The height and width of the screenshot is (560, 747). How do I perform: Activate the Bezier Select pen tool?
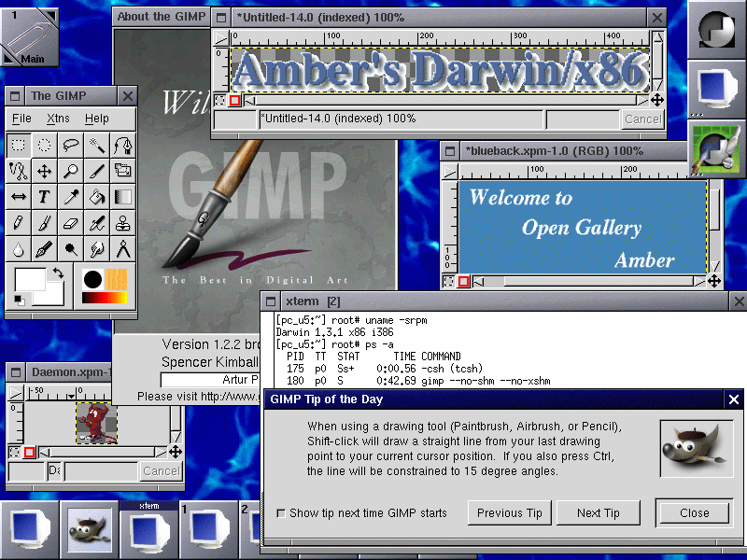[x=123, y=145]
